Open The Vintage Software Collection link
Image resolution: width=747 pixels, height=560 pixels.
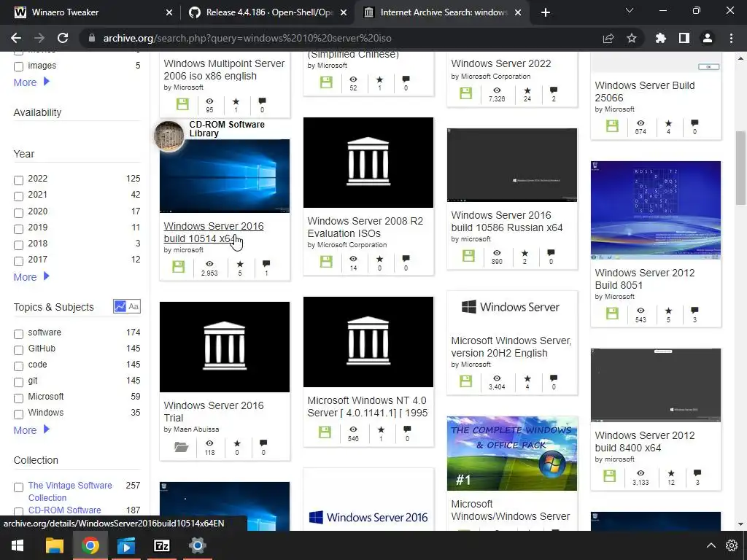(x=70, y=491)
